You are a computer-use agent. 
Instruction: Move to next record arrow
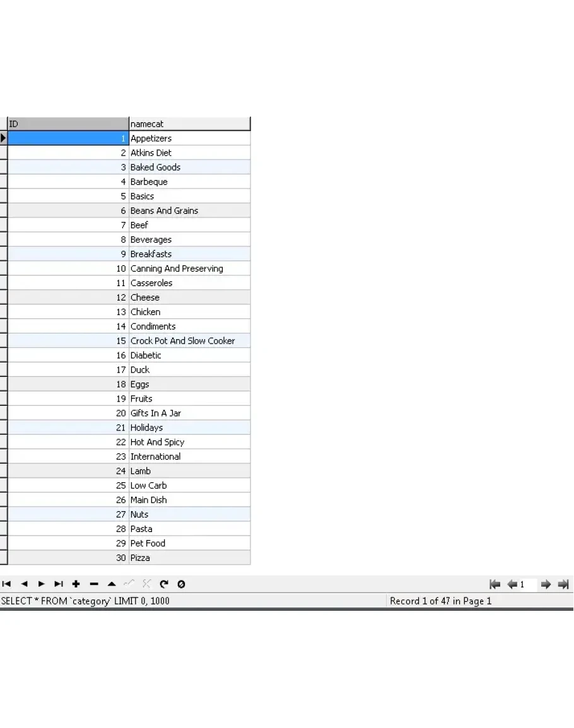click(42, 584)
